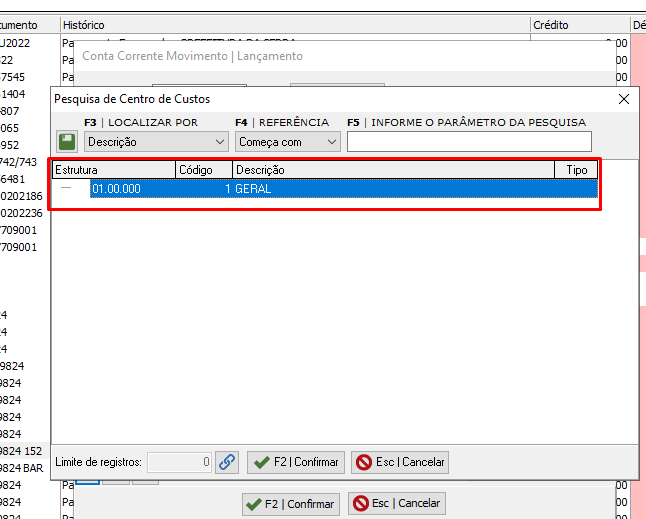Click the search parameter input field

(469, 142)
